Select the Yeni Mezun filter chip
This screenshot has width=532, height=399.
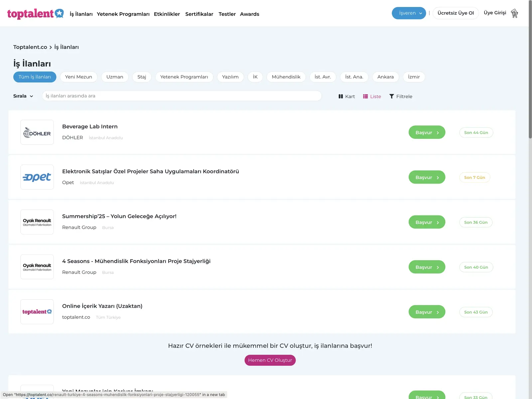[78, 77]
